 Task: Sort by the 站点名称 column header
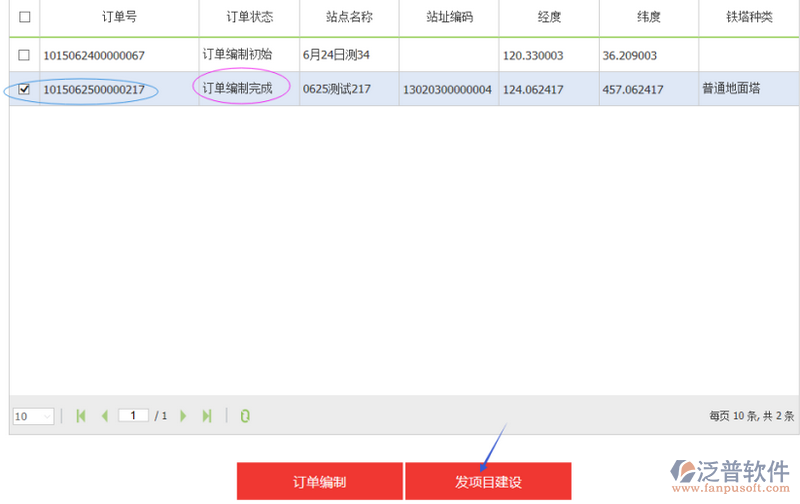point(349,18)
